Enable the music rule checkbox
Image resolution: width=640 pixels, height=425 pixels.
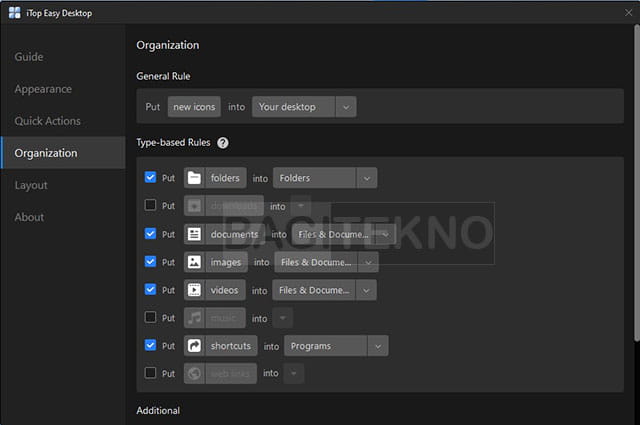click(150, 317)
